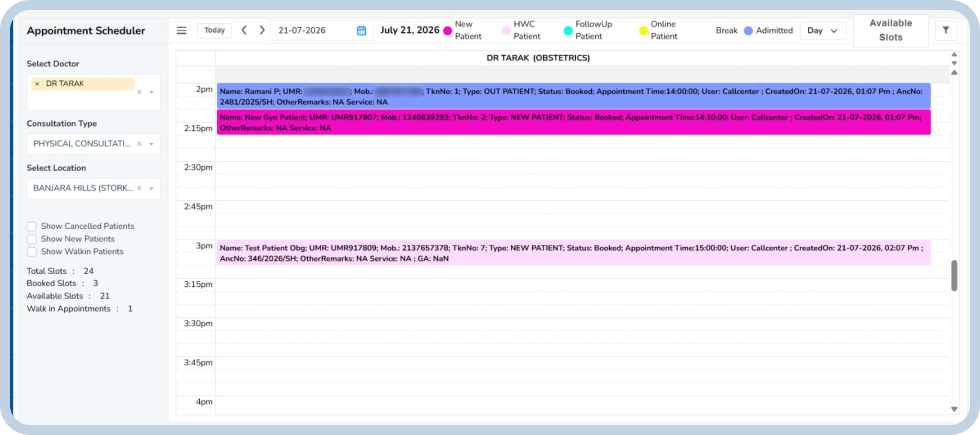Click the Today button
Image resolution: width=980 pixels, height=435 pixels.
[214, 30]
